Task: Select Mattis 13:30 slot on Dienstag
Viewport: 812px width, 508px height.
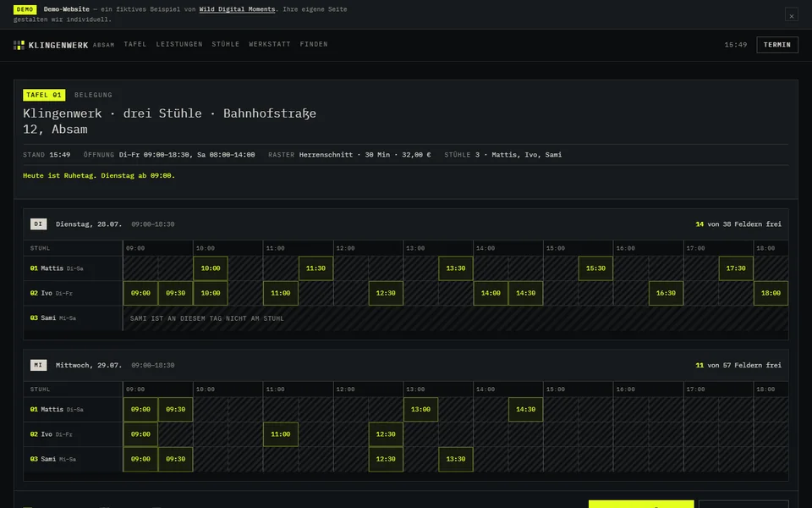Action: point(456,268)
